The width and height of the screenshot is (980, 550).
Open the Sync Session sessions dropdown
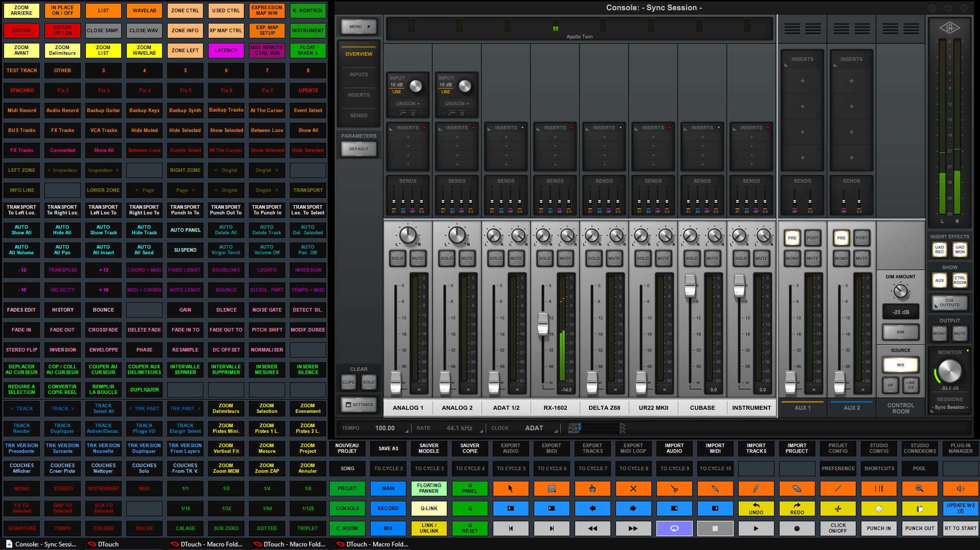point(950,407)
